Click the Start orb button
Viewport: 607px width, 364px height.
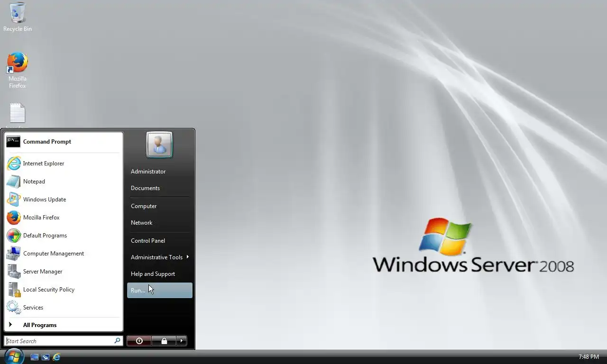coord(14,356)
